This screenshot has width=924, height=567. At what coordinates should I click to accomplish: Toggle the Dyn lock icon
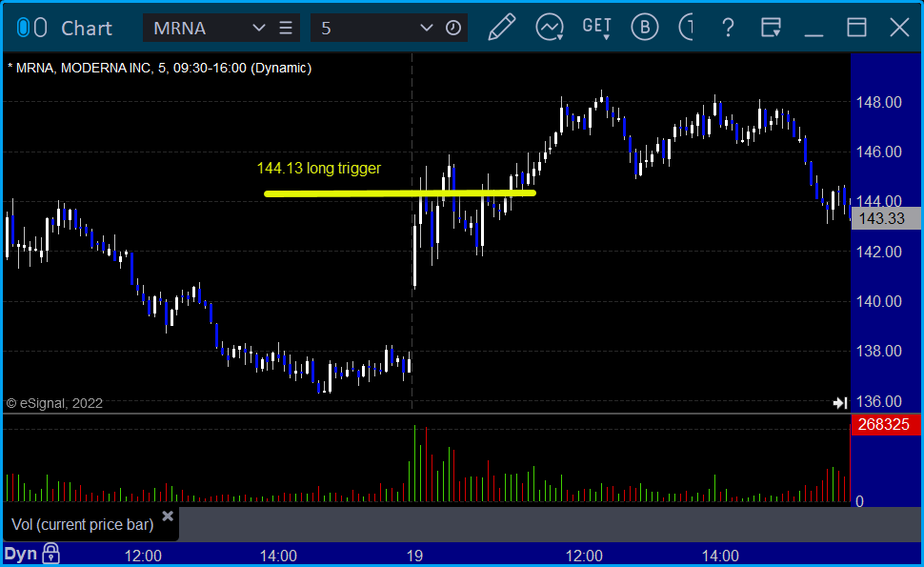[x=51, y=554]
